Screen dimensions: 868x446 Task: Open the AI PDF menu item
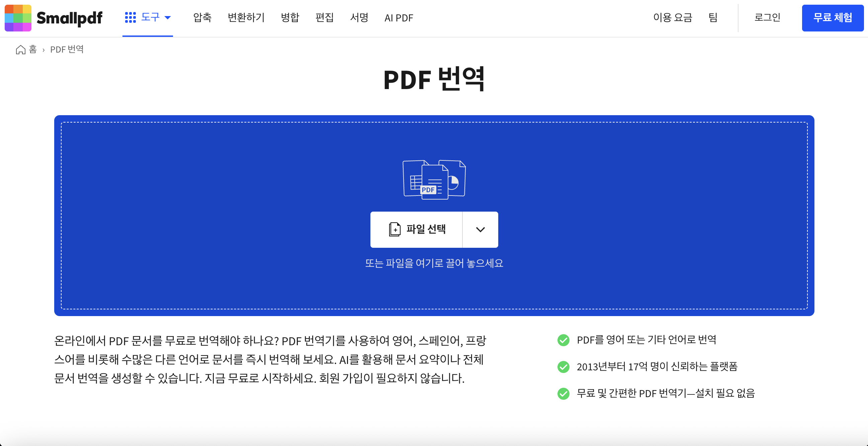point(399,18)
